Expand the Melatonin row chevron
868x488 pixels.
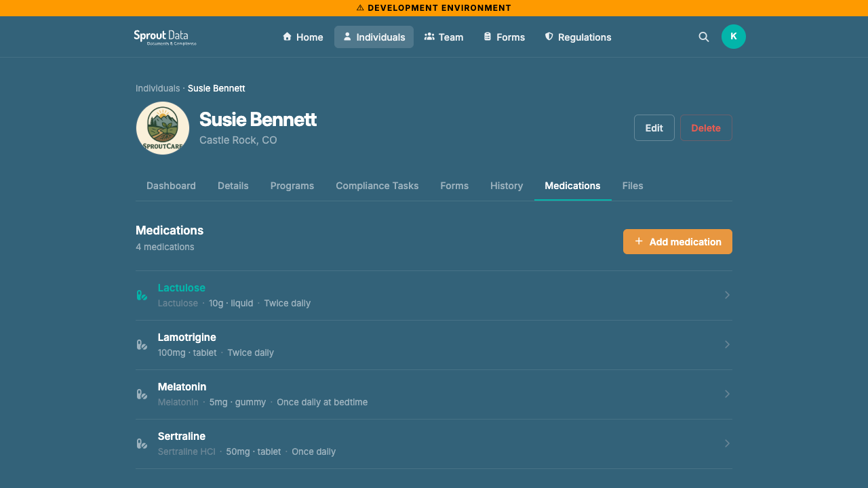pos(727,394)
